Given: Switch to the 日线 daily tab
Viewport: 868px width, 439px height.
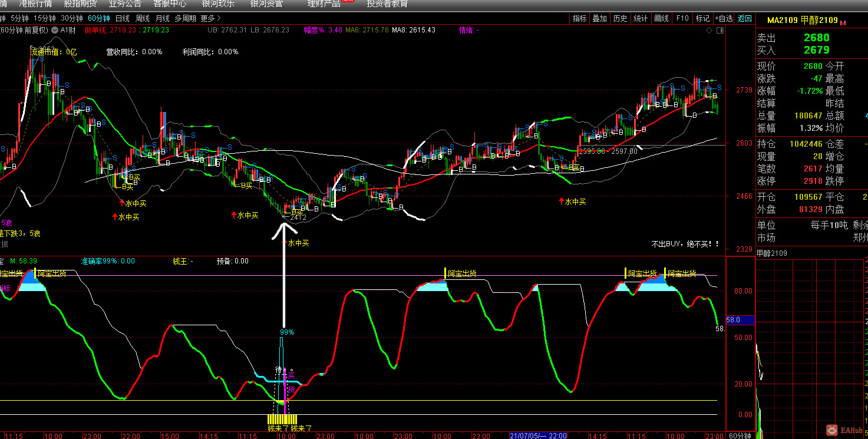Looking at the screenshot, I should (x=123, y=18).
